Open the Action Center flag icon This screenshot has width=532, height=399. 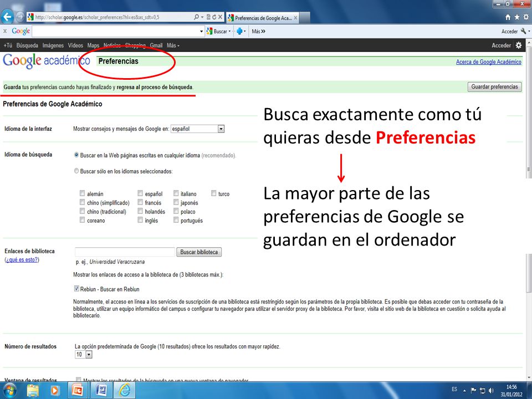(474, 390)
